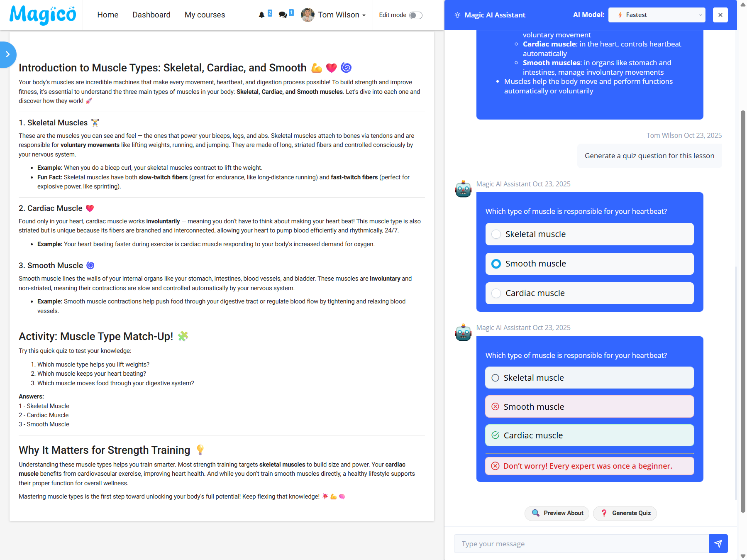The image size is (747, 560).
Task: Open My courses
Action: click(x=204, y=15)
